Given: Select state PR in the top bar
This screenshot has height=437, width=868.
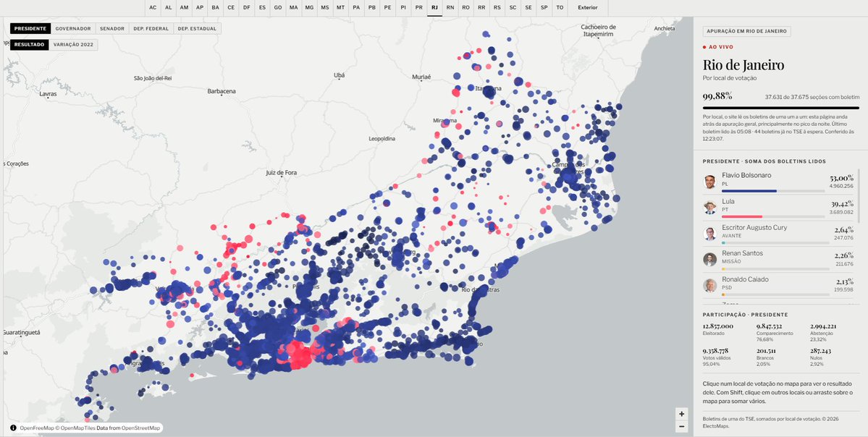Looking at the screenshot, I should point(418,8).
